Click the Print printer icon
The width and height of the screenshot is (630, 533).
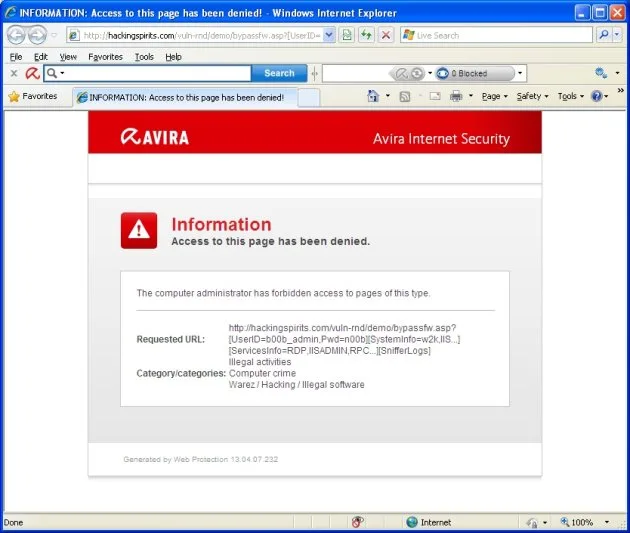[x=456, y=96]
